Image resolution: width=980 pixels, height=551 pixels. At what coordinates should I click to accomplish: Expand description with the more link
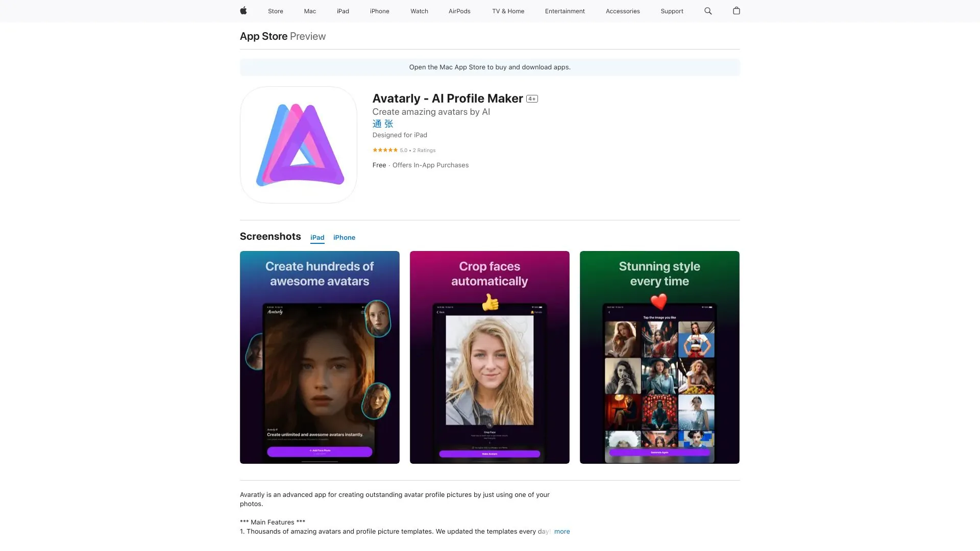coord(562,532)
